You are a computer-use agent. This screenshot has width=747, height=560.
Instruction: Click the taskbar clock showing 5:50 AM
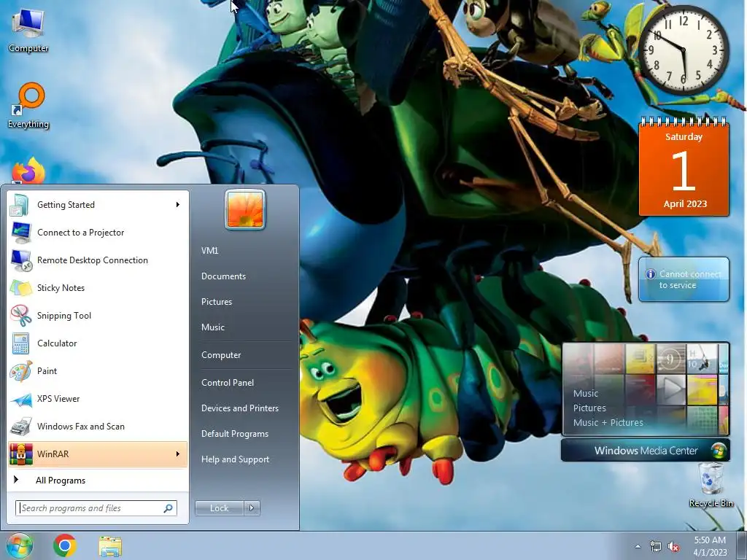click(x=710, y=546)
